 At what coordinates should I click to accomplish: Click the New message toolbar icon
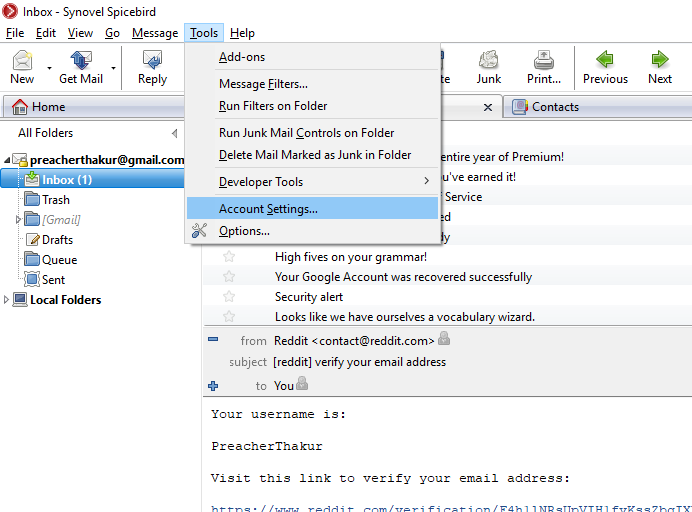tap(22, 60)
